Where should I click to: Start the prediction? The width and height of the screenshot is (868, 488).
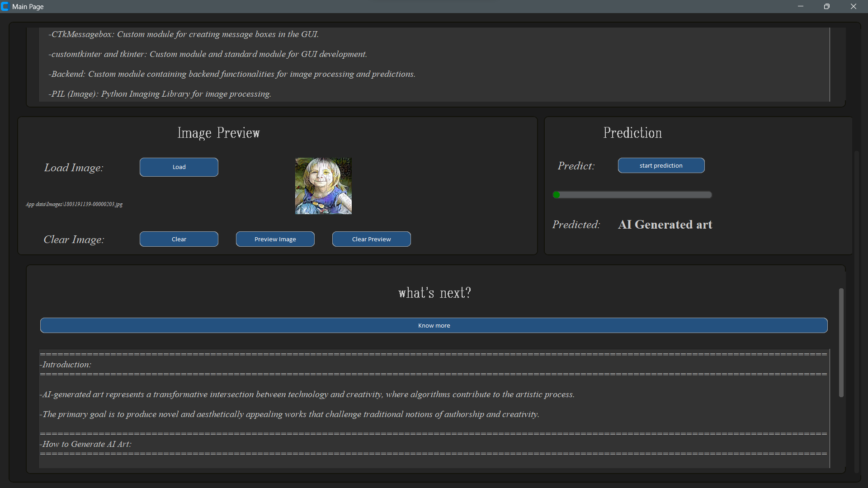(660, 165)
